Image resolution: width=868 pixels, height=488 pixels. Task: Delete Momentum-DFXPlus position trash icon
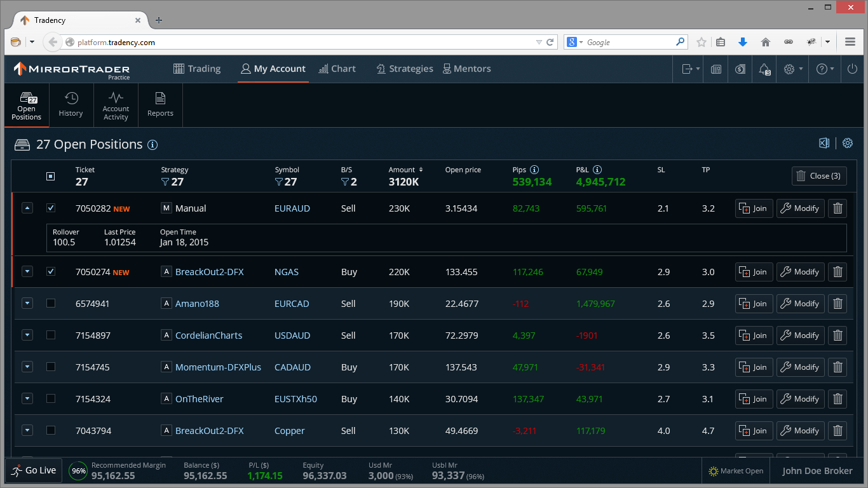tap(837, 367)
